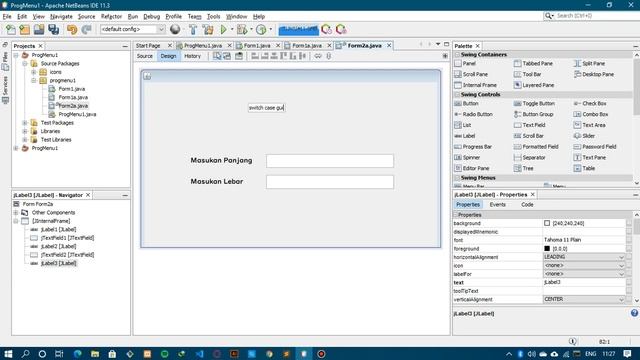The width and height of the screenshot is (640, 360).
Task: Switch to the ProgMenu1.java tab
Action: tap(202, 46)
